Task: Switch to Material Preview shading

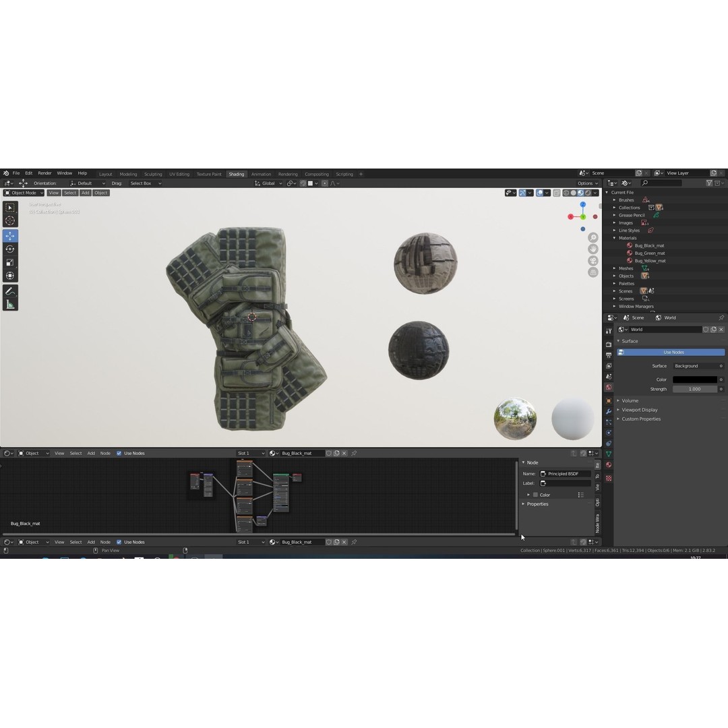Action: (x=580, y=193)
